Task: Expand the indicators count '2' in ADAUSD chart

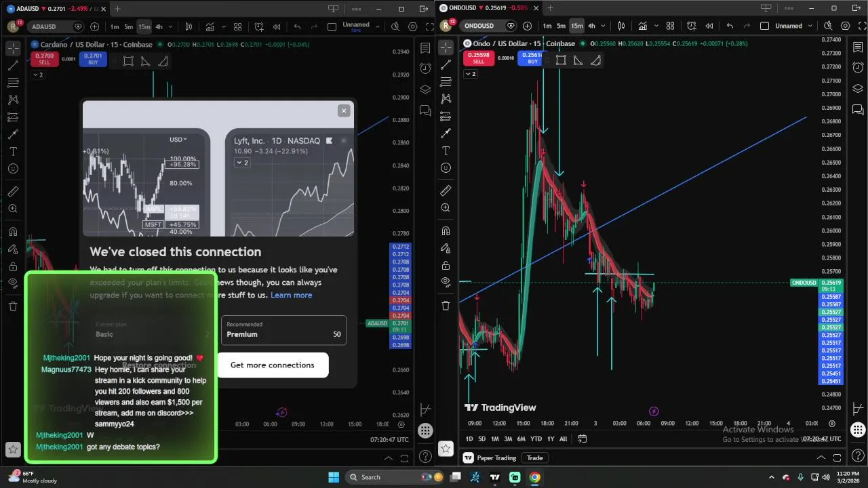Action: coord(37,75)
